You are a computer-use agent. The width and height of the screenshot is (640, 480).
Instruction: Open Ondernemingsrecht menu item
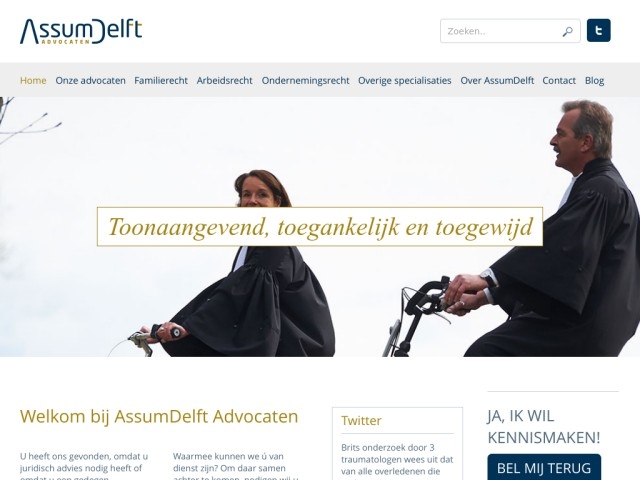point(305,80)
